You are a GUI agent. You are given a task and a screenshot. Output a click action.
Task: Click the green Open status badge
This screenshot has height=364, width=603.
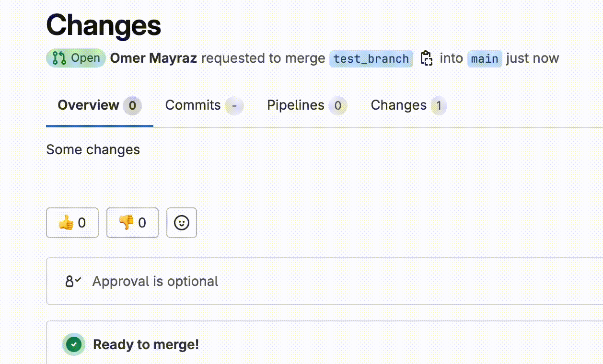click(75, 58)
